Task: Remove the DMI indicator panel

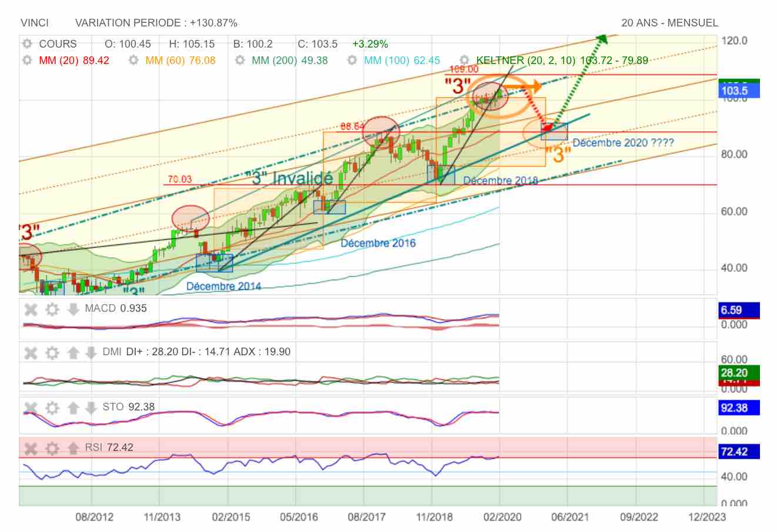Action: coord(31,352)
